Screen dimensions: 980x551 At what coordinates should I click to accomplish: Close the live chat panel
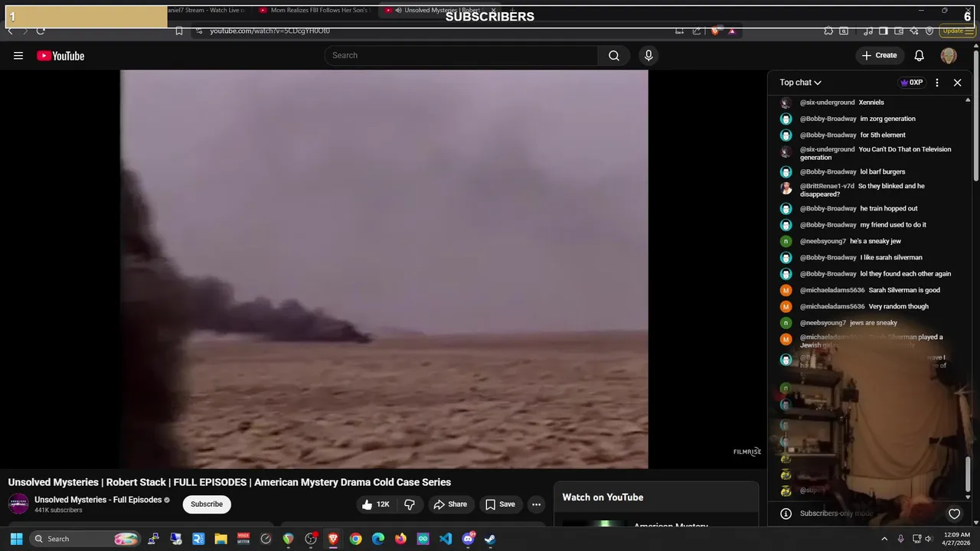[x=957, y=83]
